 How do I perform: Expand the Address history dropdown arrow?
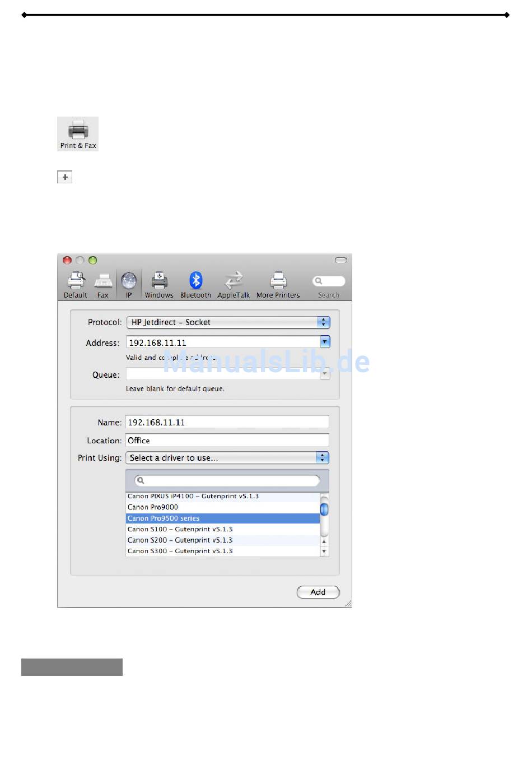(x=325, y=341)
